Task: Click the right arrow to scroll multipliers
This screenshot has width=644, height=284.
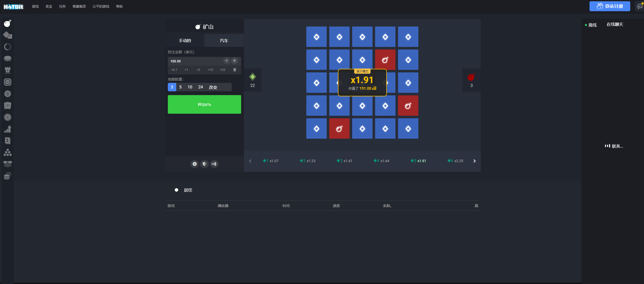Action: [x=474, y=161]
